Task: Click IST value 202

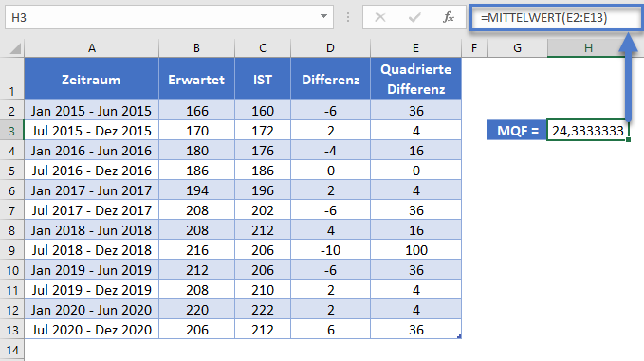Action: click(263, 210)
